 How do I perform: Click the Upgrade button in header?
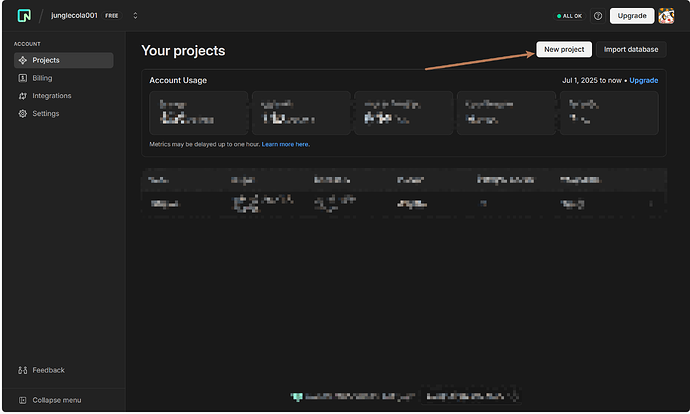tap(632, 16)
